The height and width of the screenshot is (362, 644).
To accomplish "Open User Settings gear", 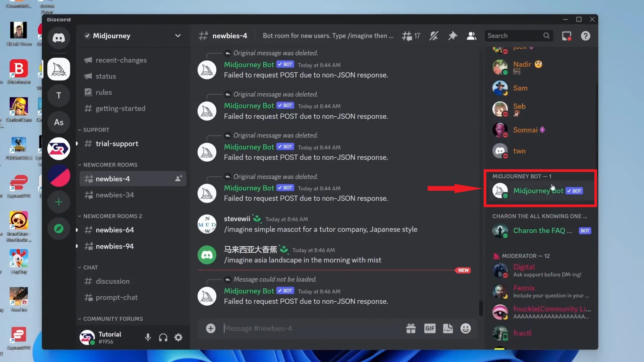I will click(x=178, y=338).
